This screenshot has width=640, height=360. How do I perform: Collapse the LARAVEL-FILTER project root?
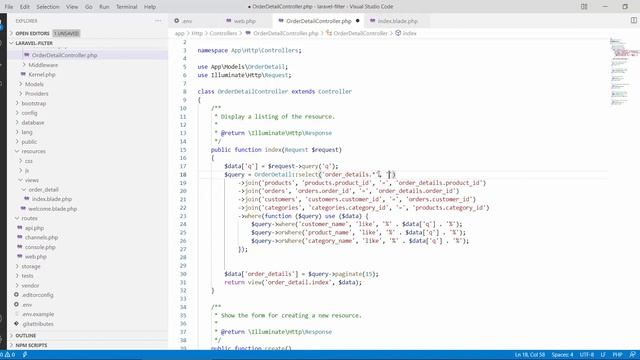(11, 43)
